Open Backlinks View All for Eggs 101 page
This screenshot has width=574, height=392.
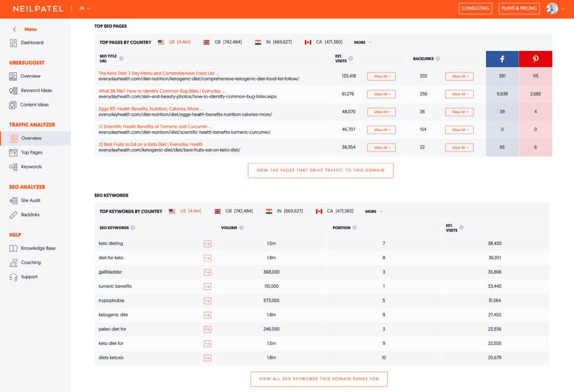pyautogui.click(x=460, y=112)
